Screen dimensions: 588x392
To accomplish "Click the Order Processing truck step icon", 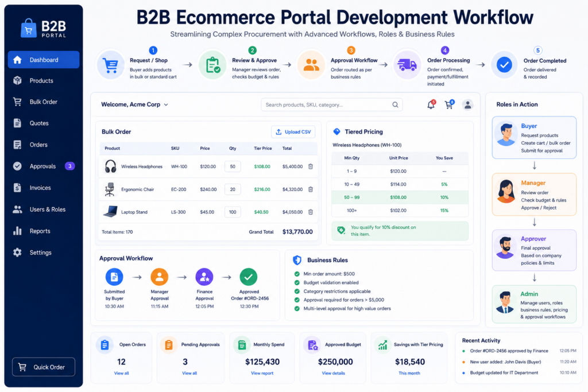I will click(x=407, y=65).
